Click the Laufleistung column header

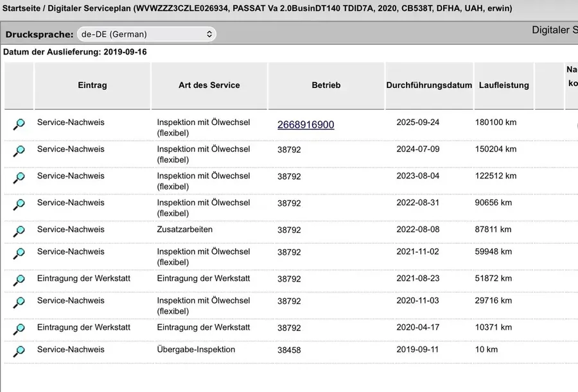(x=504, y=85)
